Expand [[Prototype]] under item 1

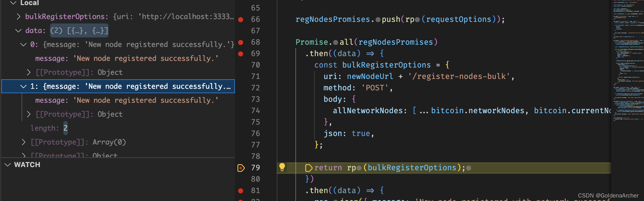(x=29, y=114)
